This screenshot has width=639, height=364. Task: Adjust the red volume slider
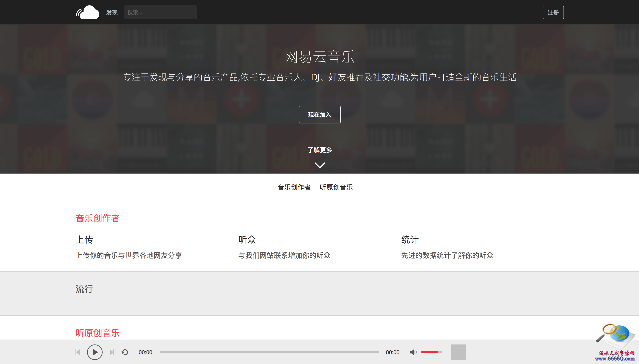coord(431,352)
